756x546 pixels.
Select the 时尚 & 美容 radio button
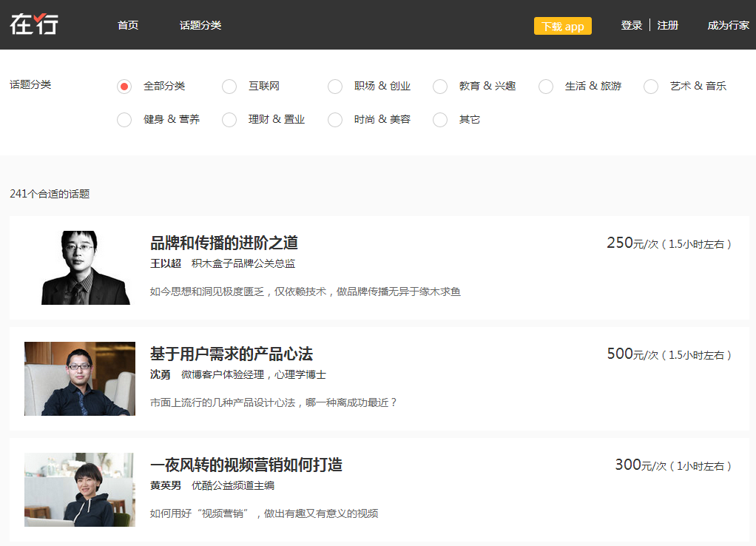point(335,120)
